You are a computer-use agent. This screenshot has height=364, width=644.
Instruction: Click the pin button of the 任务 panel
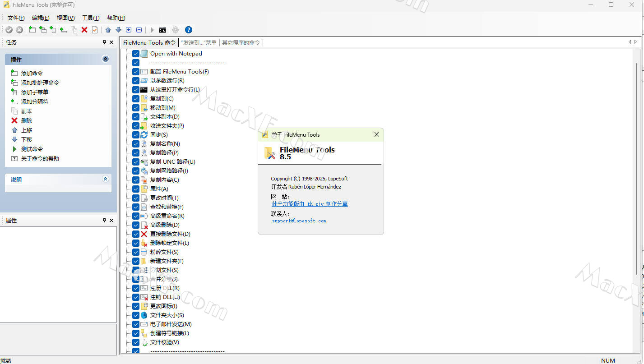tap(104, 42)
